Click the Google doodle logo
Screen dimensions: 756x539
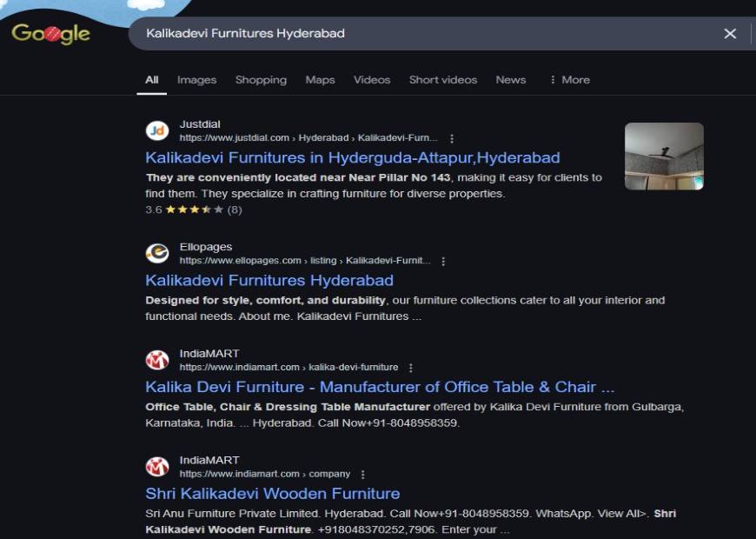click(x=50, y=34)
